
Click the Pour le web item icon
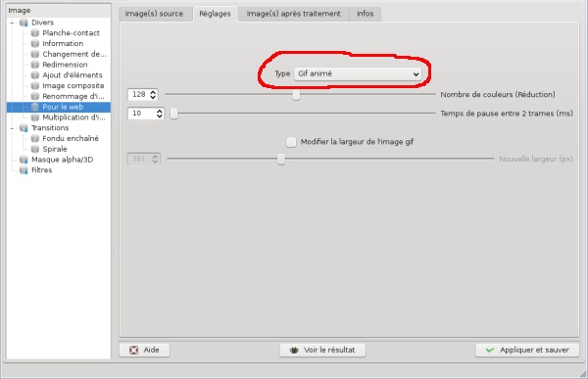click(35, 107)
